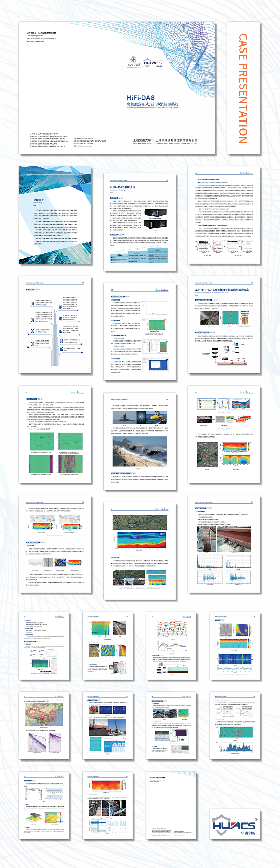
Task: Open page 22 with red-orange heatmap
Action: point(108,805)
